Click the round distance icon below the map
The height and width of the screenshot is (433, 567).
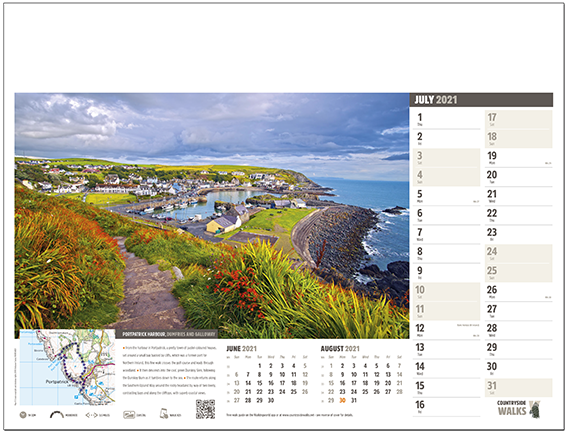click(x=23, y=415)
